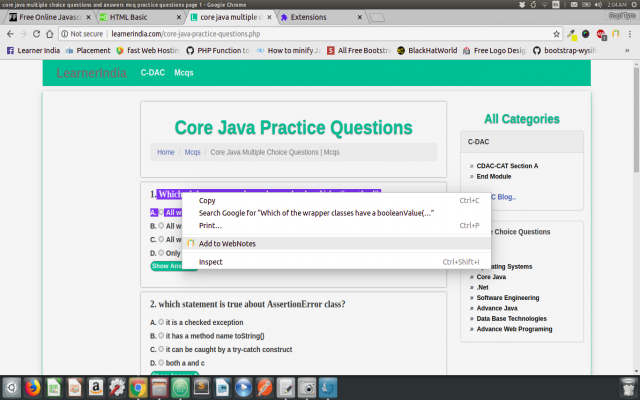Screen dimensions: 640x400
Task: Click the Chrome icon in the dock
Action: point(138,387)
